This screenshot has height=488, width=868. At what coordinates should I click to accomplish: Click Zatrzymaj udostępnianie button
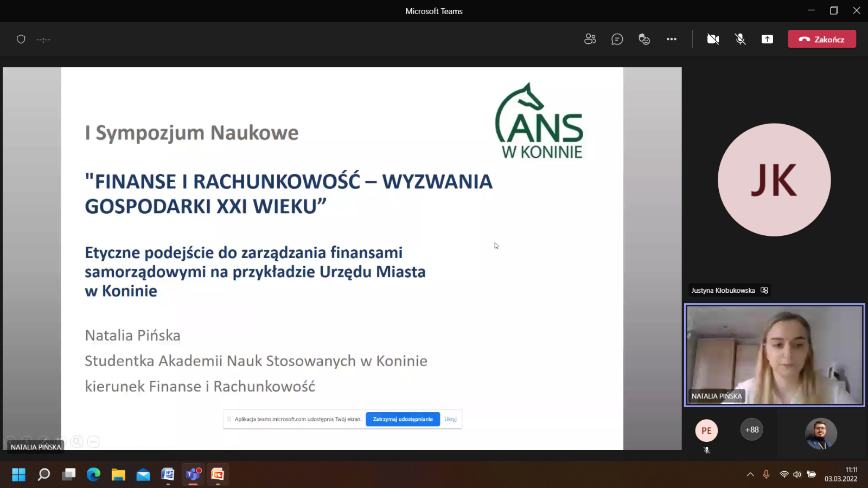(x=403, y=419)
